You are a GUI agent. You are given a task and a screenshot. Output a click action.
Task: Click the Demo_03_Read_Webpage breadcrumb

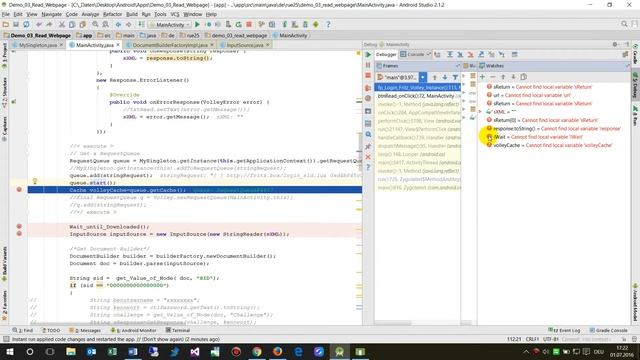(37, 36)
